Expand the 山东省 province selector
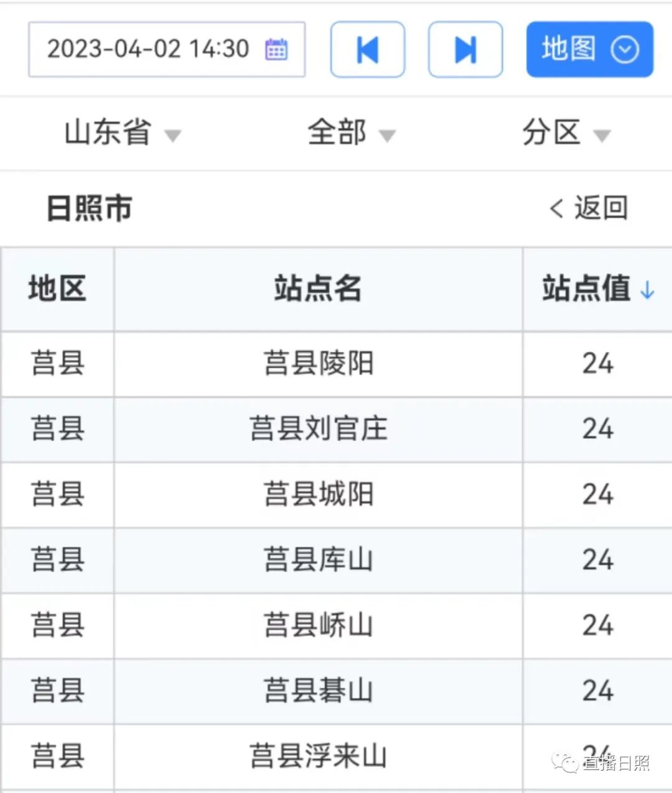Image resolution: width=672 pixels, height=793 pixels. tap(122, 133)
